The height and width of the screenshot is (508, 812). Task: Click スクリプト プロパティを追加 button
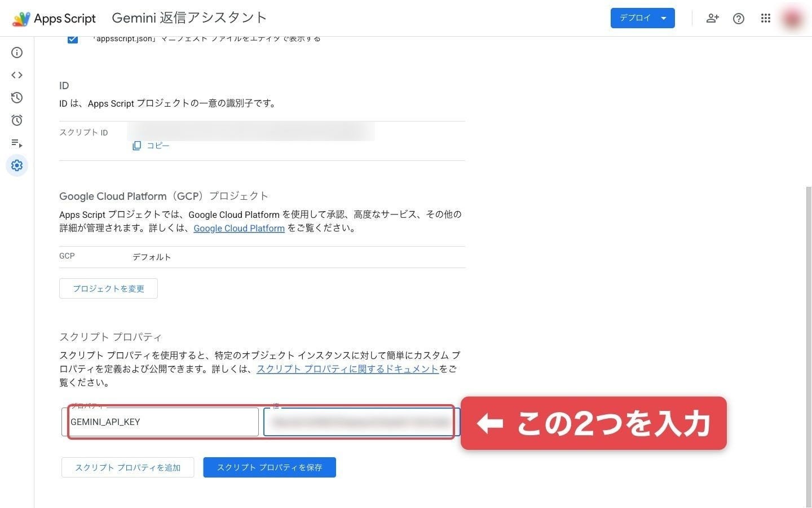pyautogui.click(x=128, y=467)
